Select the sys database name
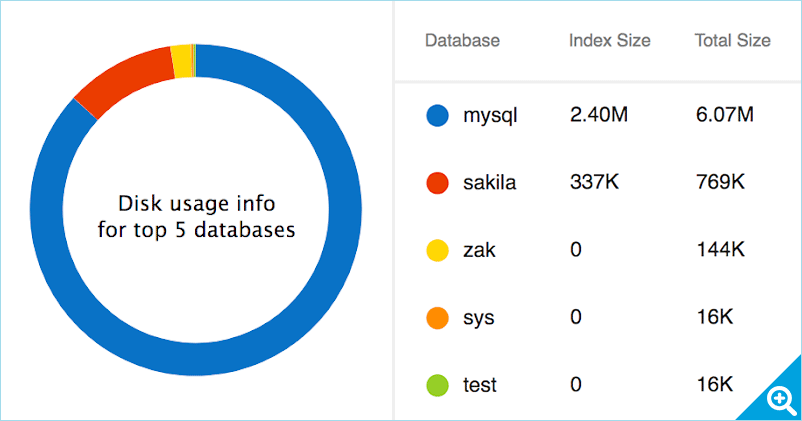The height and width of the screenshot is (421, 802). [479, 318]
